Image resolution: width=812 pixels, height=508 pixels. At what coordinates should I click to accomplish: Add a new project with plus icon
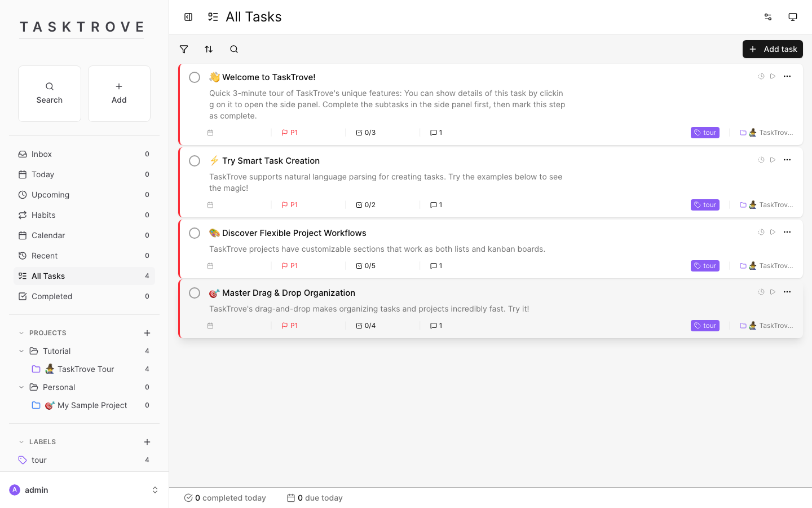click(x=147, y=333)
